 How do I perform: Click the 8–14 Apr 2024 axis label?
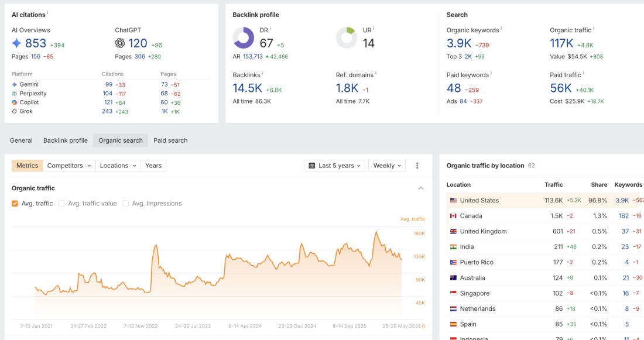pos(245,326)
